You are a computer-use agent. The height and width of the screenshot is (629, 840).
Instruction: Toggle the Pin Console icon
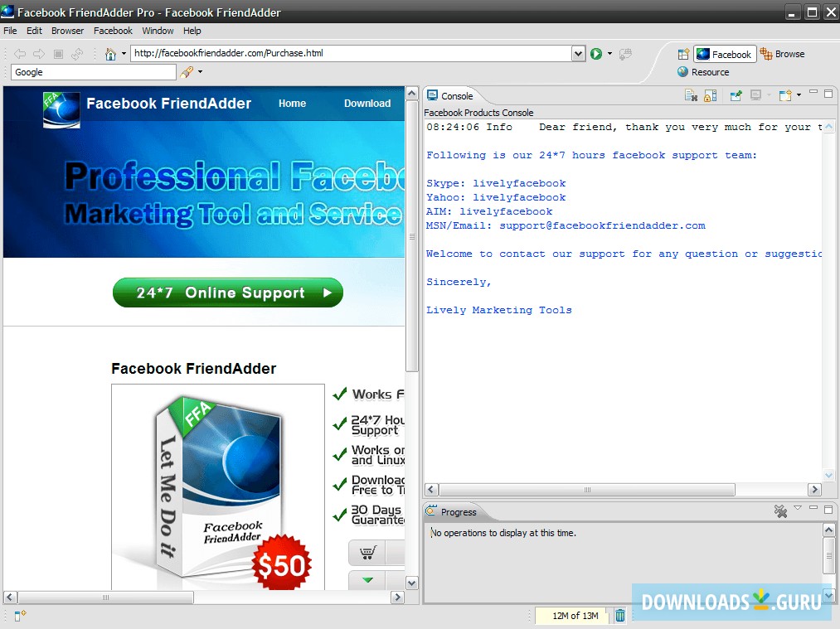(x=736, y=96)
